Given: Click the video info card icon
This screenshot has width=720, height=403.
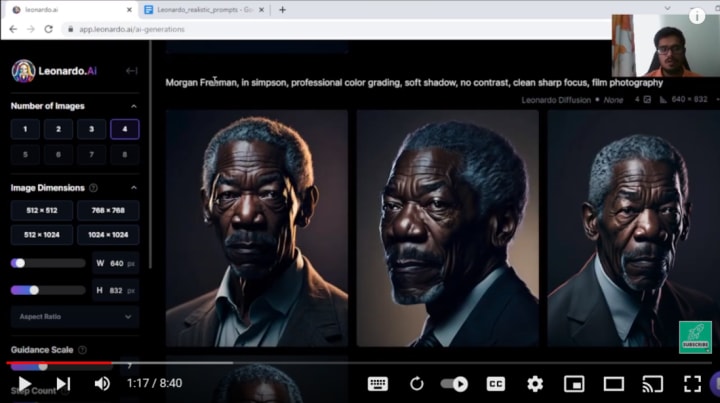Looking at the screenshot, I should coord(697,16).
